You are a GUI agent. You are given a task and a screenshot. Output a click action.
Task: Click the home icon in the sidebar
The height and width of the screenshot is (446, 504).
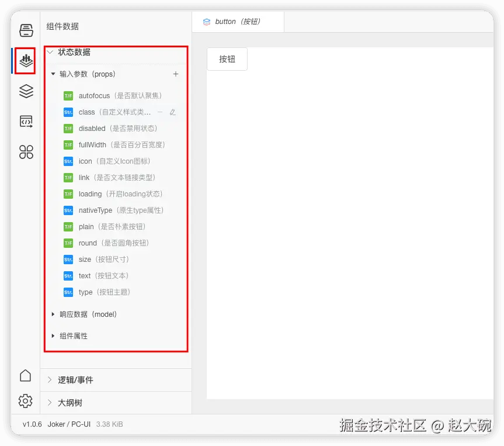coord(25,376)
